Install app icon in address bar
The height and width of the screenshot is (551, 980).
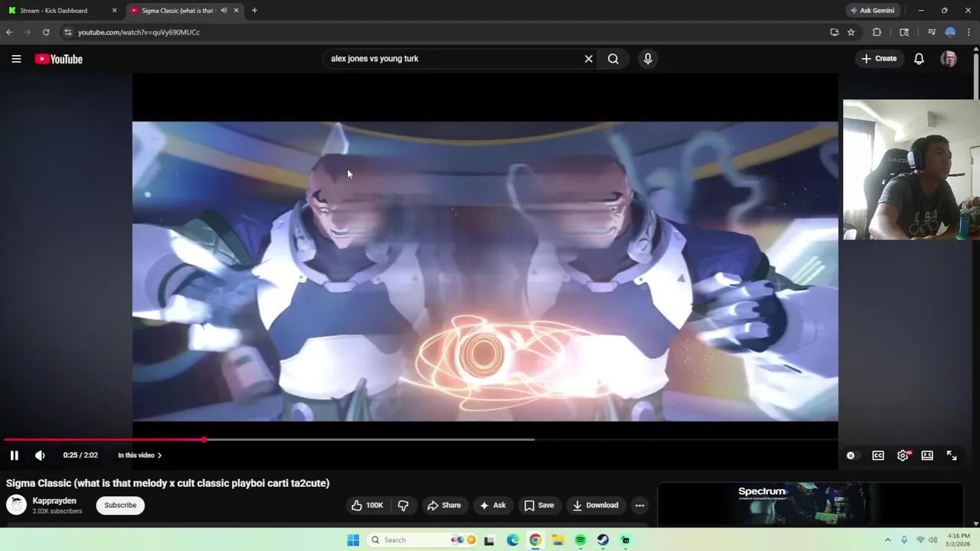pos(835,32)
